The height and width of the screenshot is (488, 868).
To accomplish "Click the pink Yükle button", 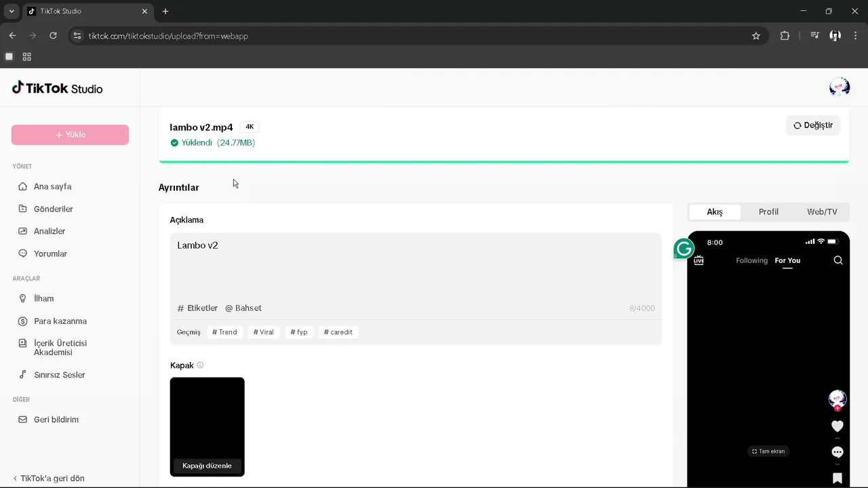I will (70, 134).
